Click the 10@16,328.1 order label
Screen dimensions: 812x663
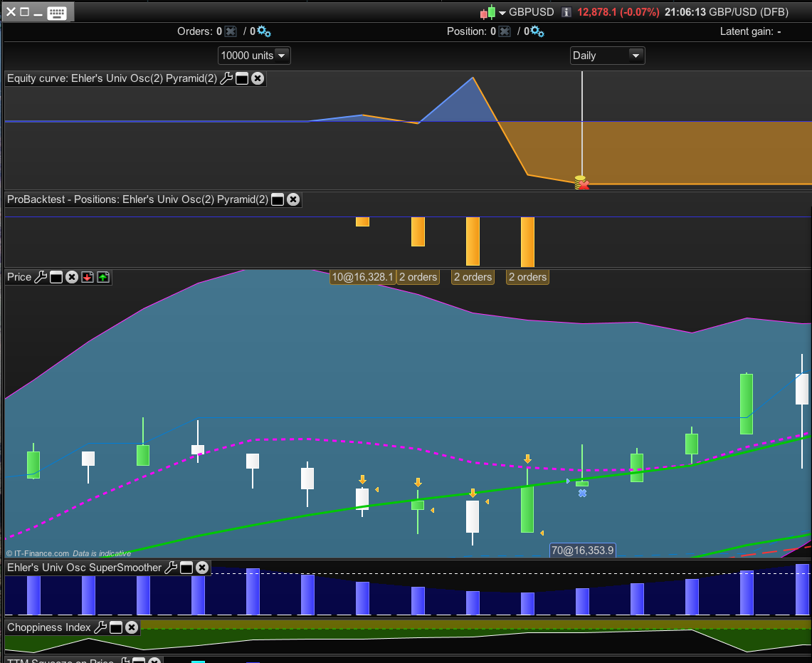click(362, 277)
